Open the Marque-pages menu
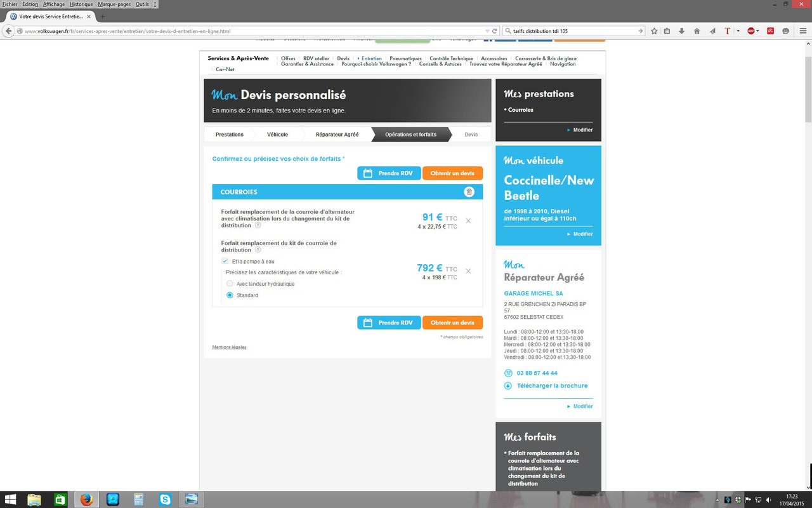Screen dimensions: 812x508 (114, 4)
